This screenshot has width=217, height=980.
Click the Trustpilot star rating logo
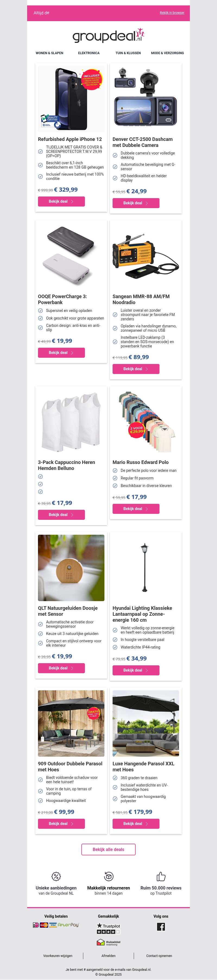(x=108, y=928)
